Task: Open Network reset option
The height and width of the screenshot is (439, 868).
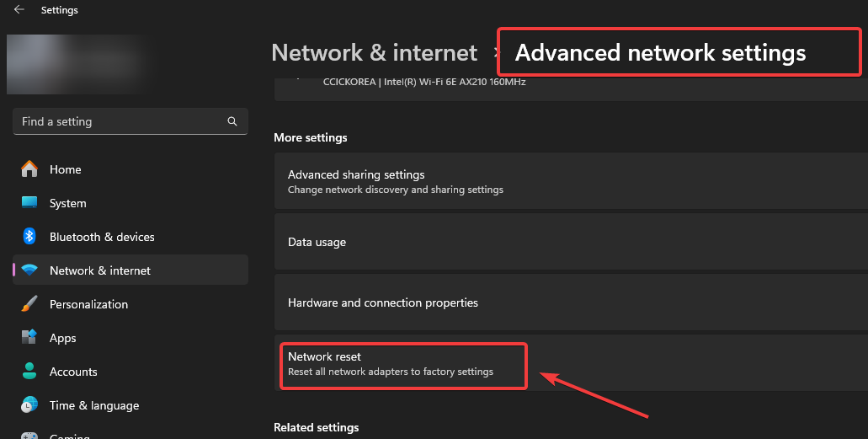Action: click(572, 363)
